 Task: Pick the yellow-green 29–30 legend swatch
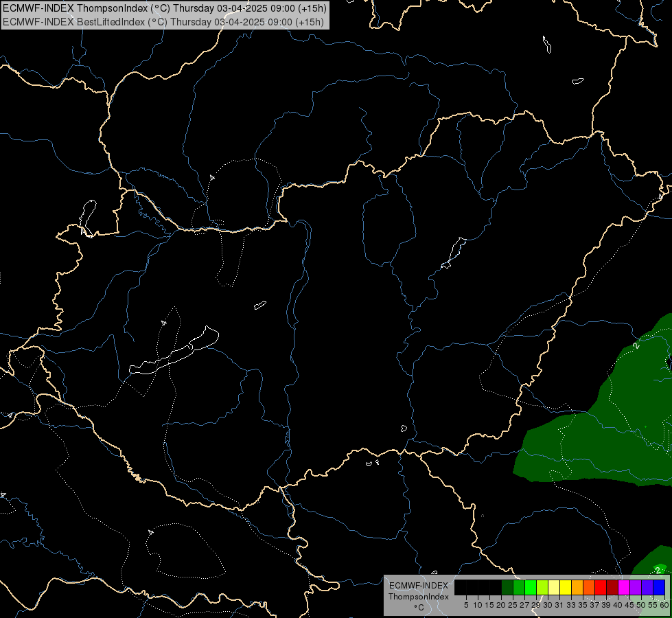click(542, 587)
